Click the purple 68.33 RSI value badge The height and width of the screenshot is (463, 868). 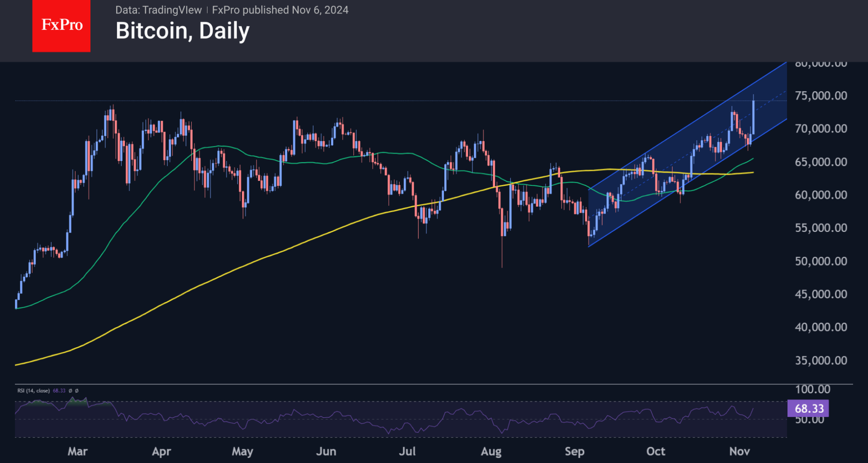coord(808,409)
